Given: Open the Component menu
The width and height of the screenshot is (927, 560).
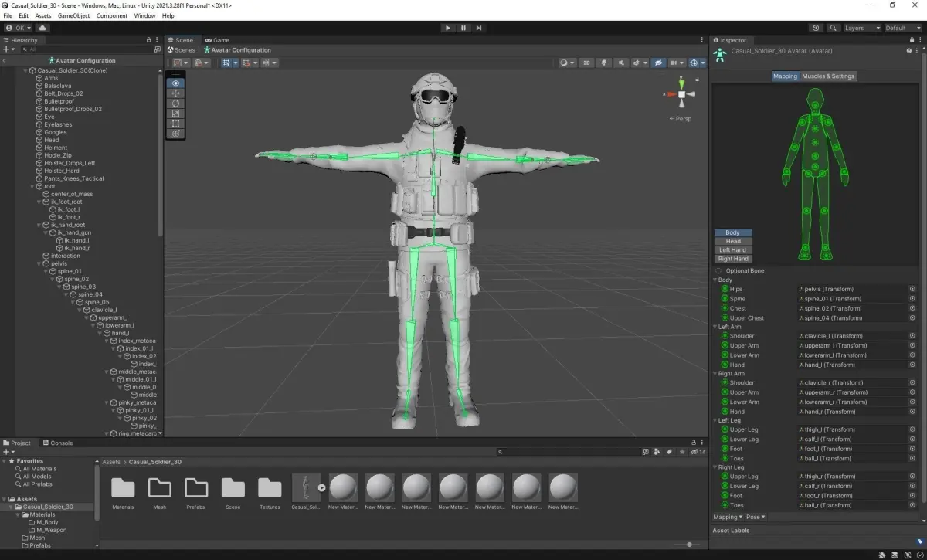Looking at the screenshot, I should pos(112,15).
